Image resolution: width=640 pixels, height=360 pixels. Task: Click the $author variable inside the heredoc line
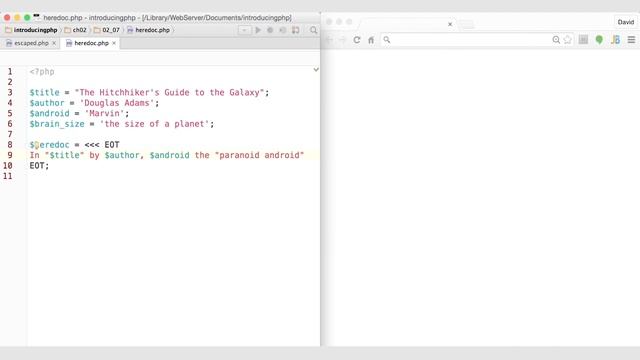[x=122, y=156]
